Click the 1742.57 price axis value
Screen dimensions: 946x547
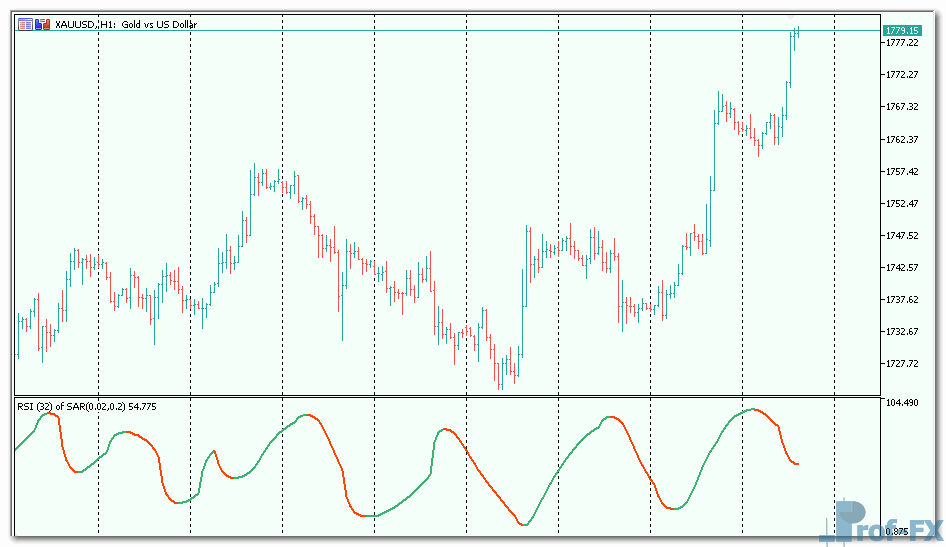coord(902,268)
